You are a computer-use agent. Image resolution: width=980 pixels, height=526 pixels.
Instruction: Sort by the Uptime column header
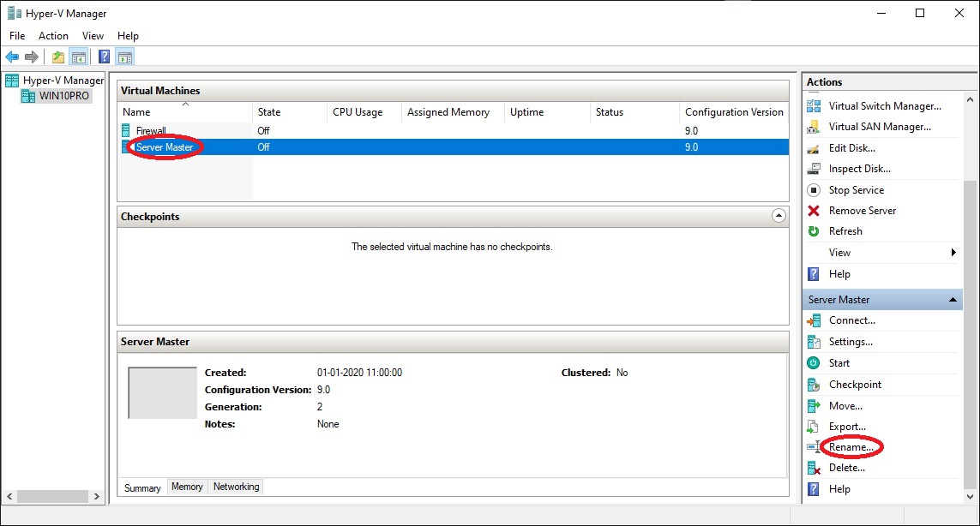[x=548, y=112]
